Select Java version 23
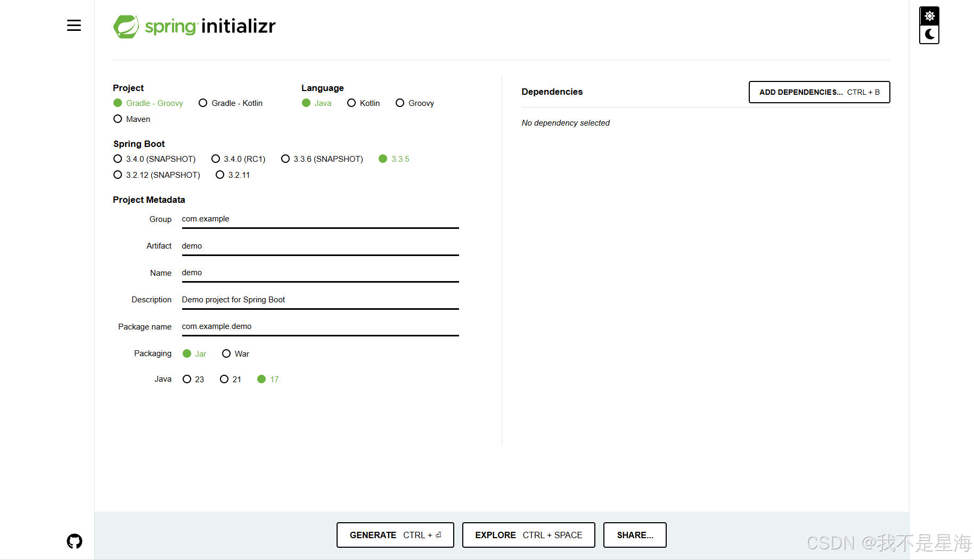Image resolution: width=974 pixels, height=560 pixels. 193,380
